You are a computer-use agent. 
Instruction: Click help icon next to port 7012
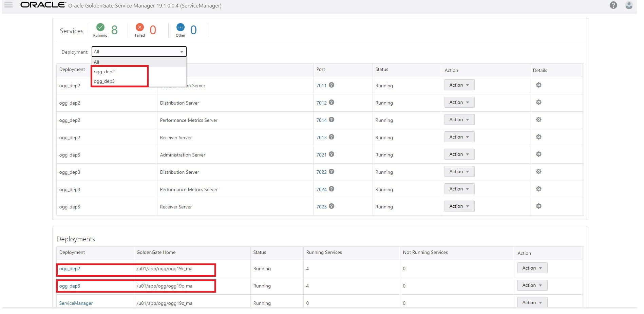pos(332,102)
